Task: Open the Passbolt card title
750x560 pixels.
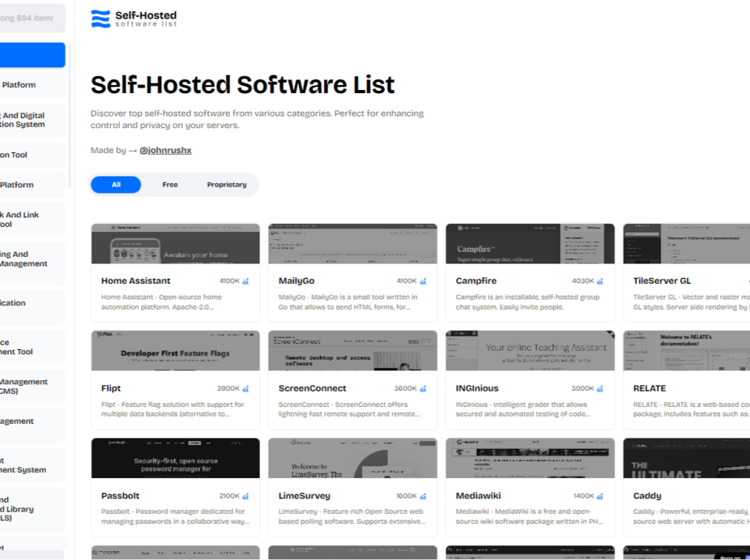Action: 120,496
